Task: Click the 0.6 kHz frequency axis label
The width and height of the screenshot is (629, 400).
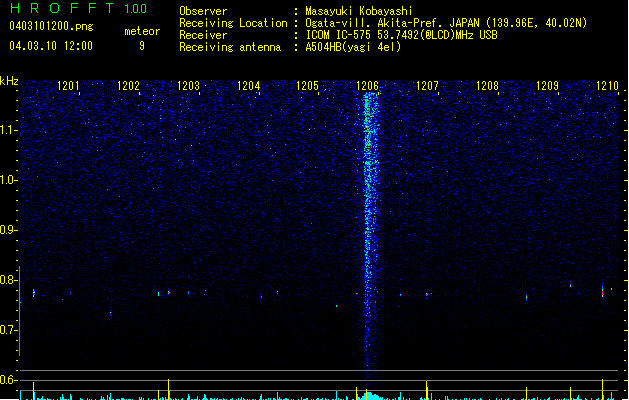Action: pos(8,380)
